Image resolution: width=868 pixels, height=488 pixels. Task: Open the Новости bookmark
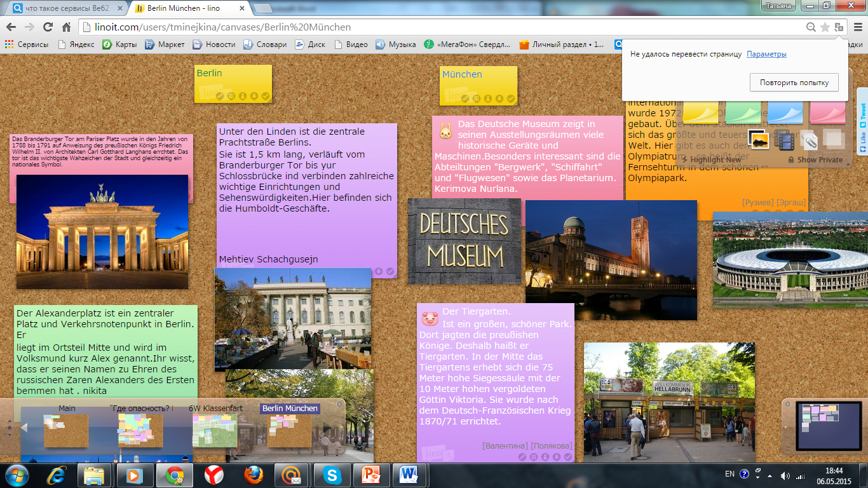(214, 44)
